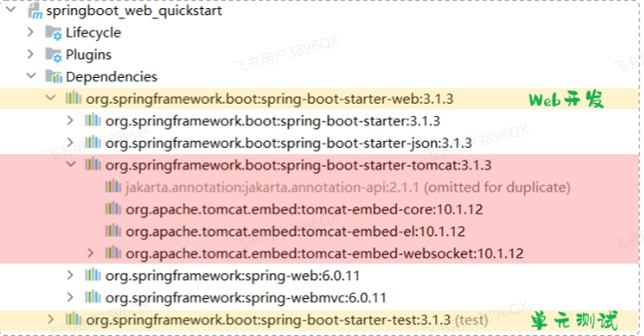Click the Dependencies folder icon
644x336 pixels.
point(54,76)
